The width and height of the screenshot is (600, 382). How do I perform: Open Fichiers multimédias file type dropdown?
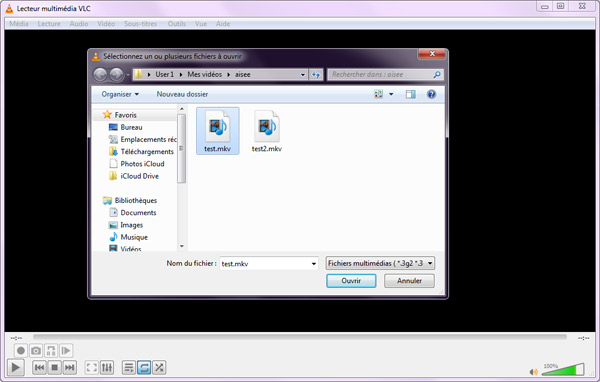[x=380, y=263]
